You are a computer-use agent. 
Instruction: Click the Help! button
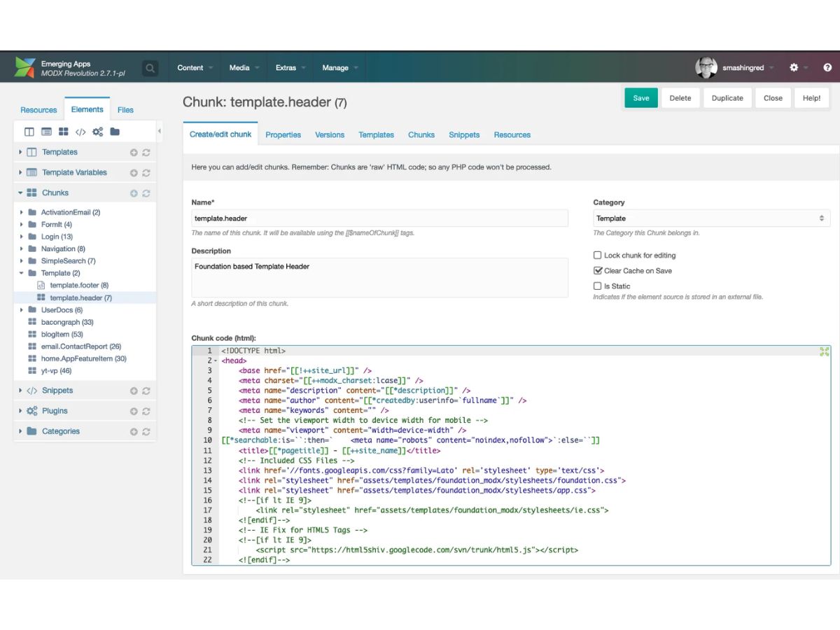click(812, 98)
